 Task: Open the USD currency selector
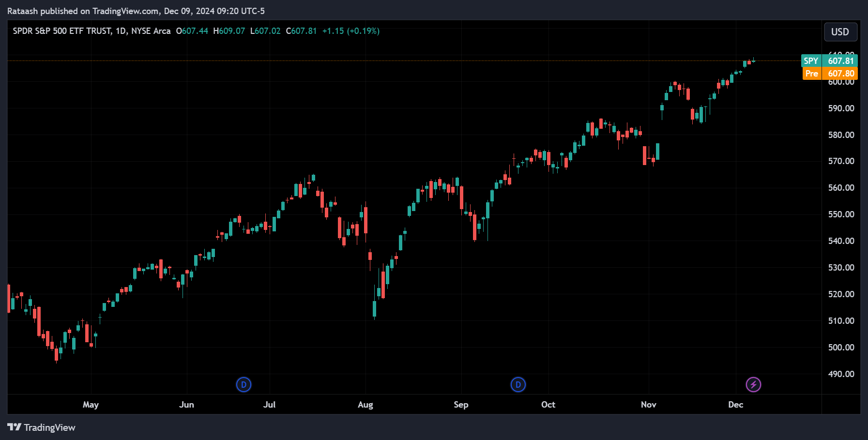tap(840, 32)
